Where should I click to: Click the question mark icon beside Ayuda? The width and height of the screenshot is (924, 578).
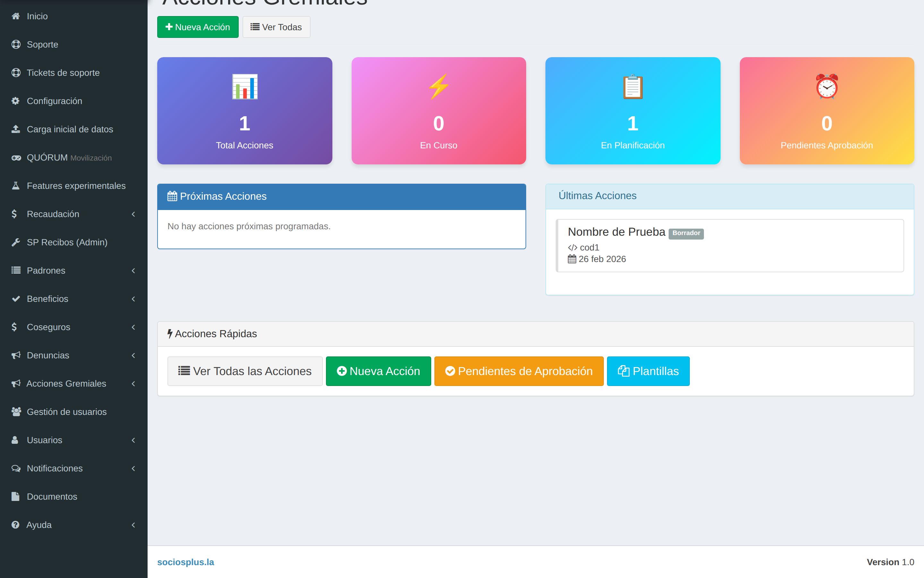[15, 525]
